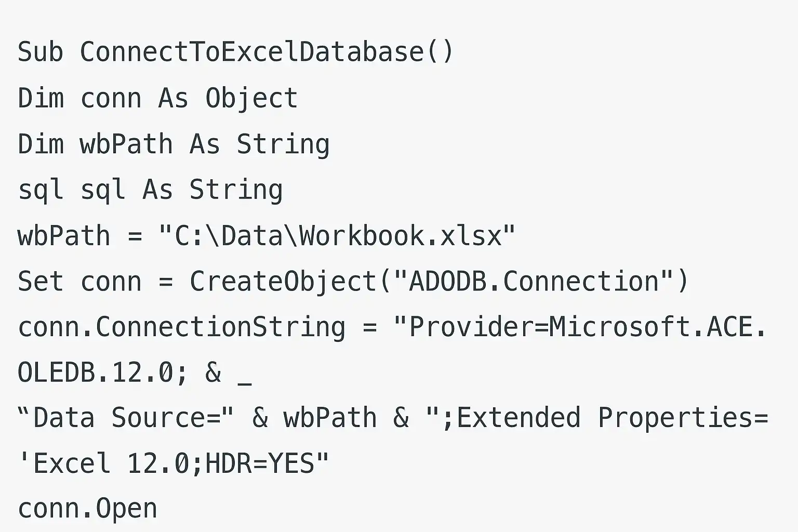
Task: Click the "C:\Data\Workbook.xlsx" string literal
Action: [x=337, y=235]
